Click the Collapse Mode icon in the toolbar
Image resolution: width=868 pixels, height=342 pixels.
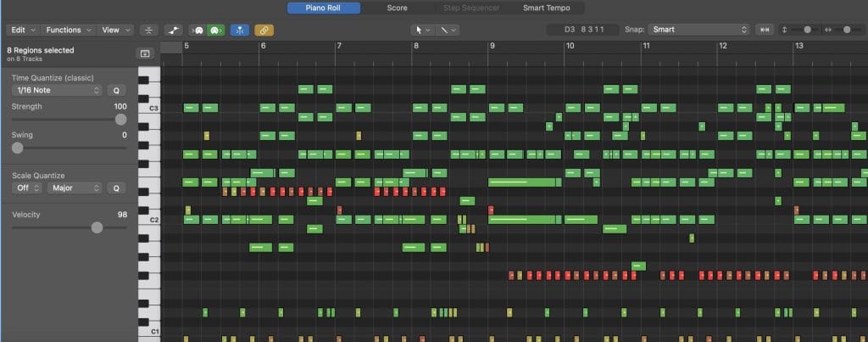[x=149, y=30]
